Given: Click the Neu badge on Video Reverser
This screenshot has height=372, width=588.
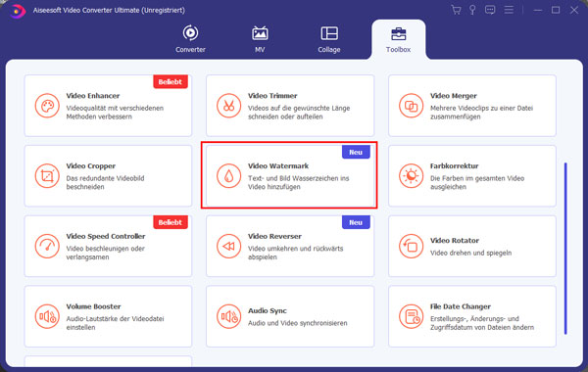Looking at the screenshot, I should (356, 222).
